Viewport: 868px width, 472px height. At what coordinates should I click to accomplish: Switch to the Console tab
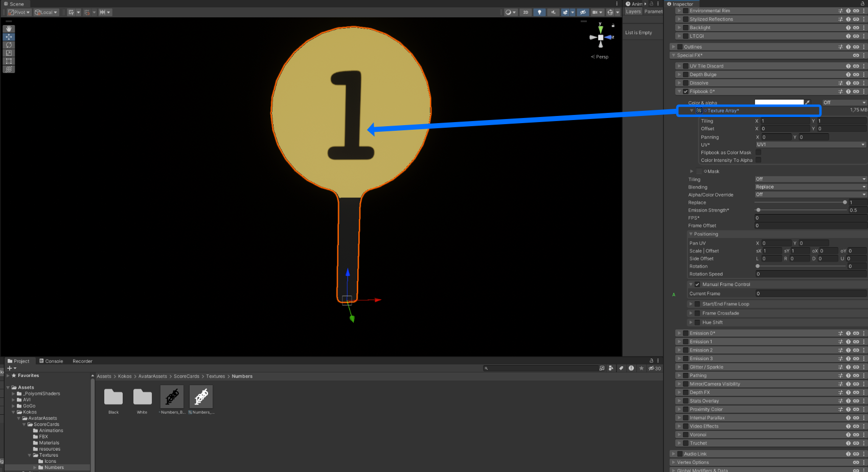(x=51, y=361)
